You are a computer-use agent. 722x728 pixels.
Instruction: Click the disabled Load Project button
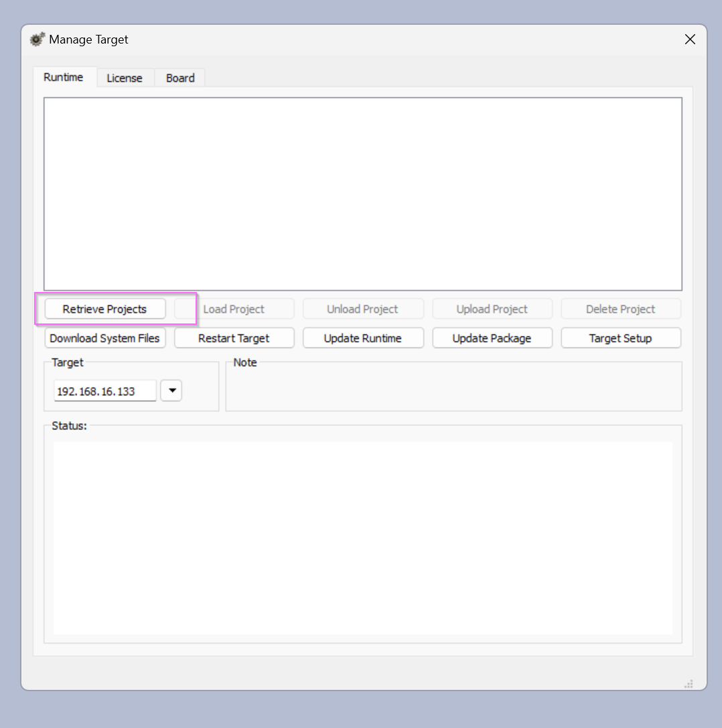pos(234,309)
